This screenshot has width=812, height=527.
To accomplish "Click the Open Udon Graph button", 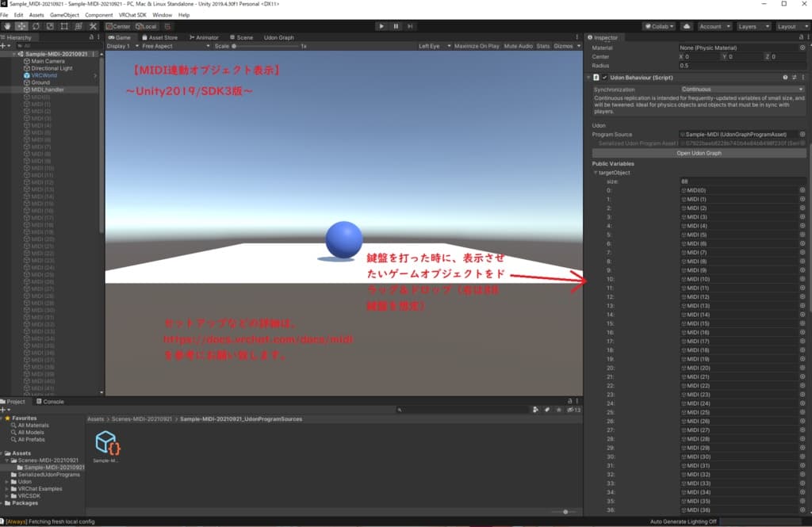I will [x=699, y=153].
